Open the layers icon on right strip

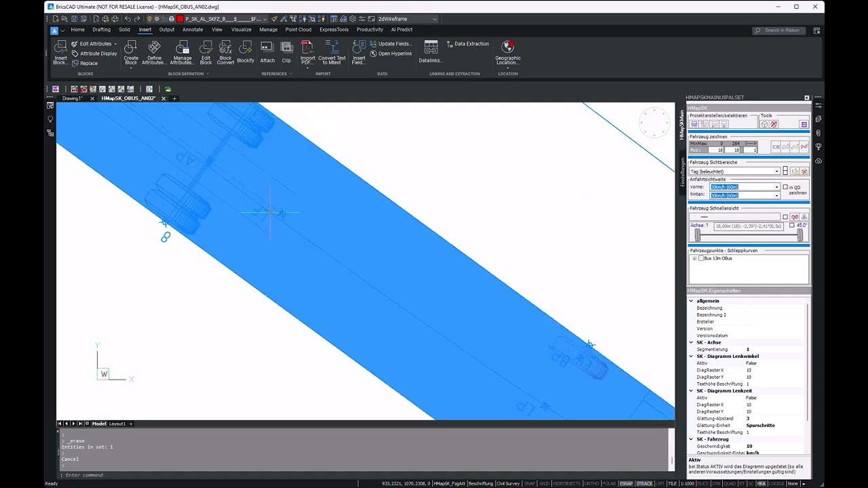pos(818,119)
